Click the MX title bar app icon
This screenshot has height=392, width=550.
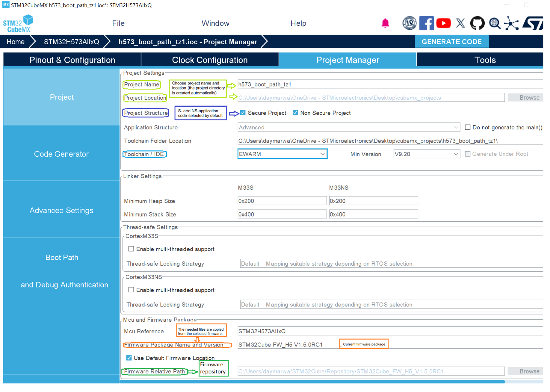(6, 5)
